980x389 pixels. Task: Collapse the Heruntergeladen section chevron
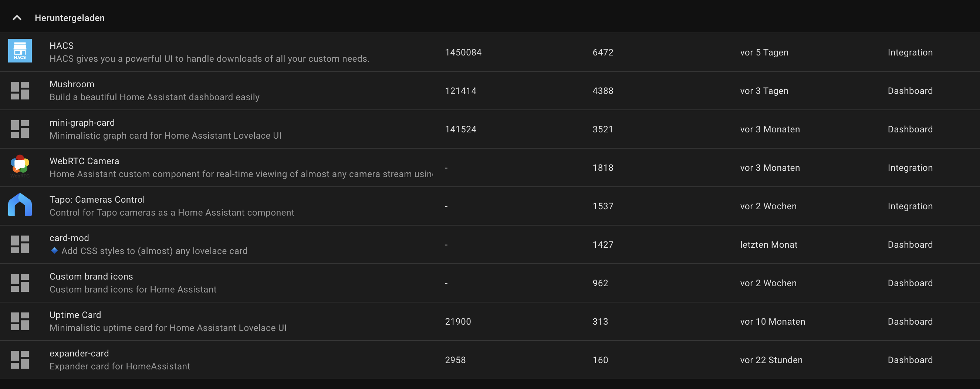[x=17, y=18]
